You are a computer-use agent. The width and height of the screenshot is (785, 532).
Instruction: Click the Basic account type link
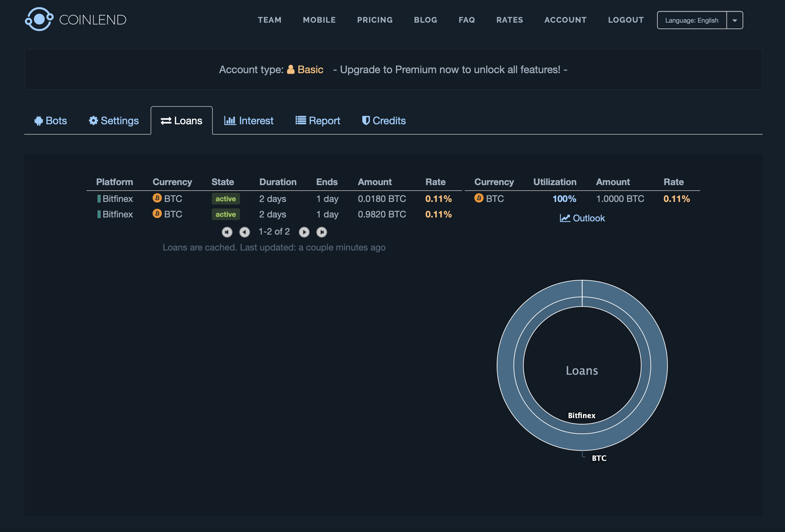point(305,69)
